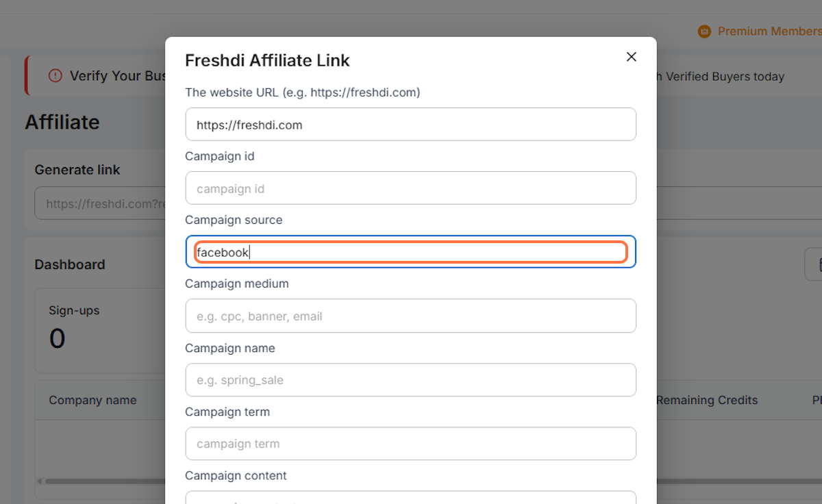
Task: Sort by the Company name column header
Action: pyautogui.click(x=92, y=400)
